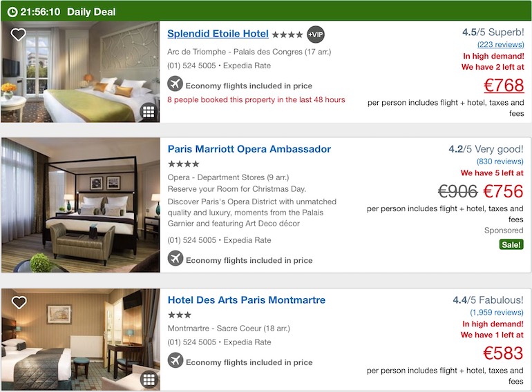Image resolution: width=532 pixels, height=392 pixels.
Task: Click the Daily Deal clock icon
Action: click(x=12, y=12)
